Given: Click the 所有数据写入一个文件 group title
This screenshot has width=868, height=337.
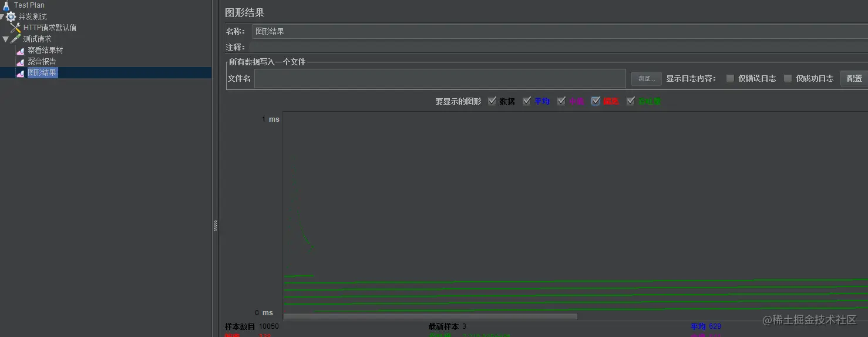Looking at the screenshot, I should [267, 62].
